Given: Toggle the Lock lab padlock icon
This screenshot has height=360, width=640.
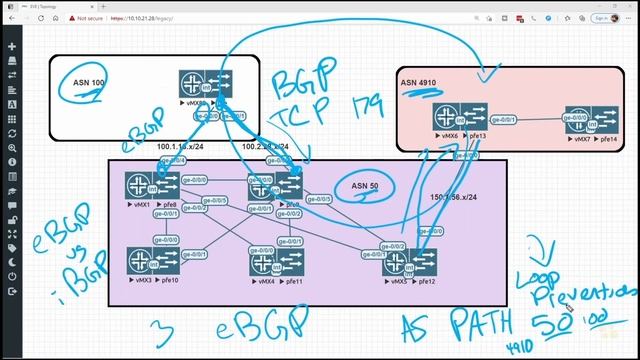Looking at the screenshot, I should (x=12, y=220).
